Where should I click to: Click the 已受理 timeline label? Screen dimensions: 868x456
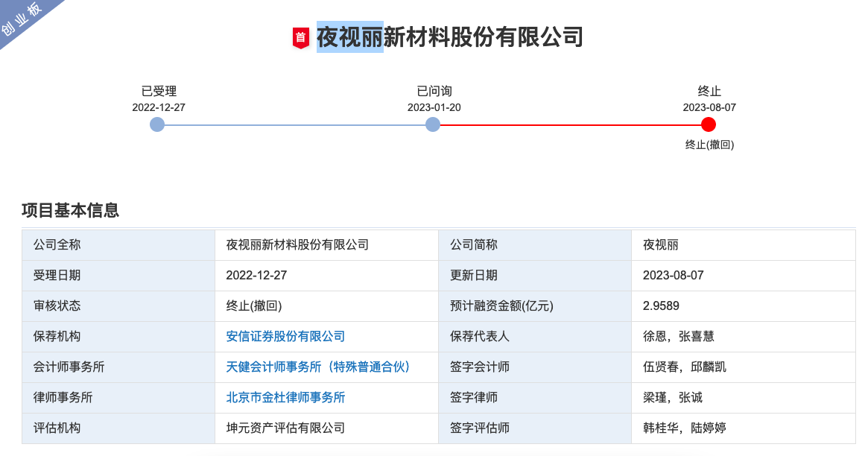coord(159,91)
